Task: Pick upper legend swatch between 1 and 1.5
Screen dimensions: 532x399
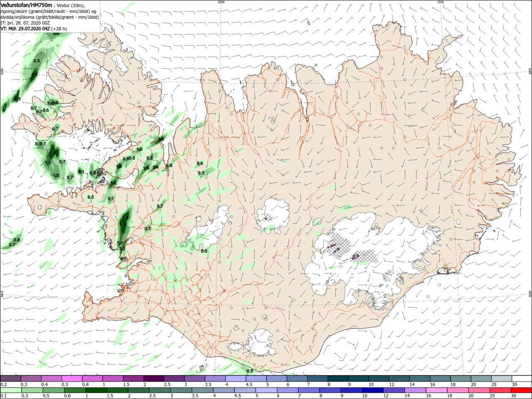Action: [x=113, y=378]
